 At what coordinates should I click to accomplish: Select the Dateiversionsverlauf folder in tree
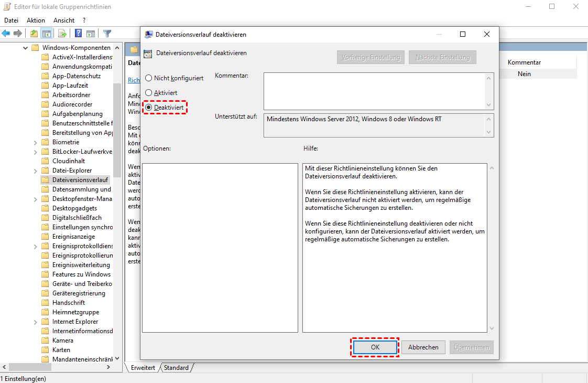point(80,180)
